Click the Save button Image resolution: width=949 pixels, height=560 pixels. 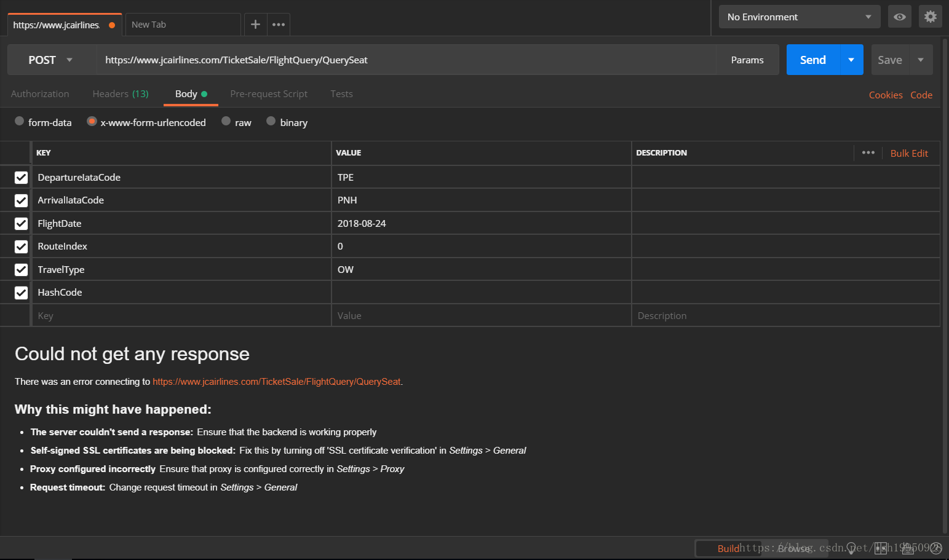click(x=890, y=60)
